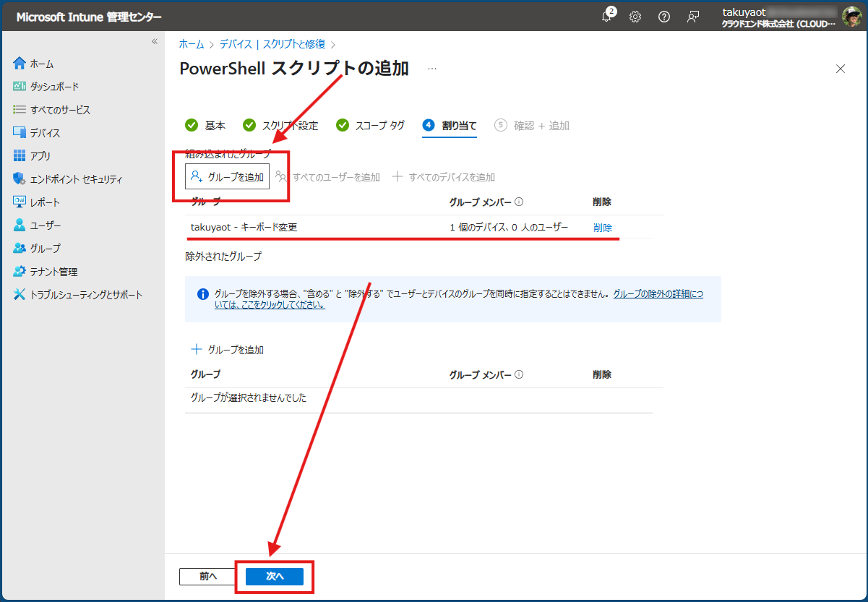Click the Devices icon in the sidebar

[20, 133]
